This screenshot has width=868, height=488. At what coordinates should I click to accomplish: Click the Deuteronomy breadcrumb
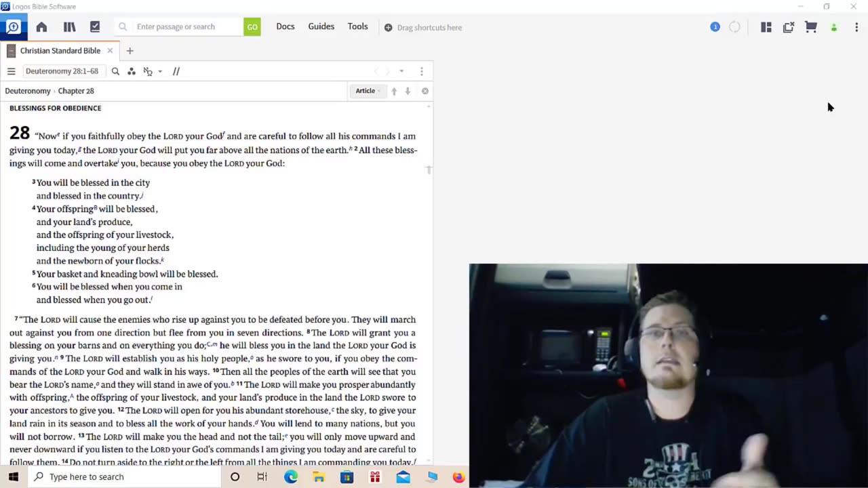pyautogui.click(x=28, y=91)
